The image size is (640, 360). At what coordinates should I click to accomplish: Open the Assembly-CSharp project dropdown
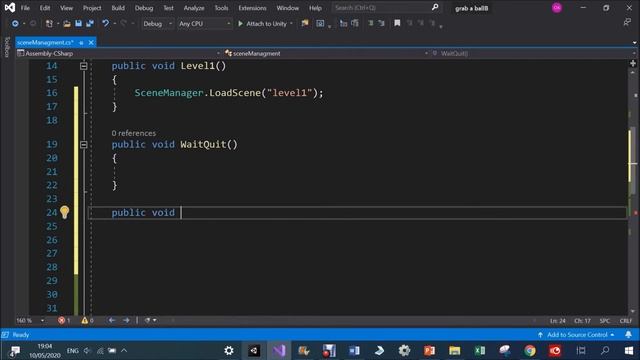point(118,53)
